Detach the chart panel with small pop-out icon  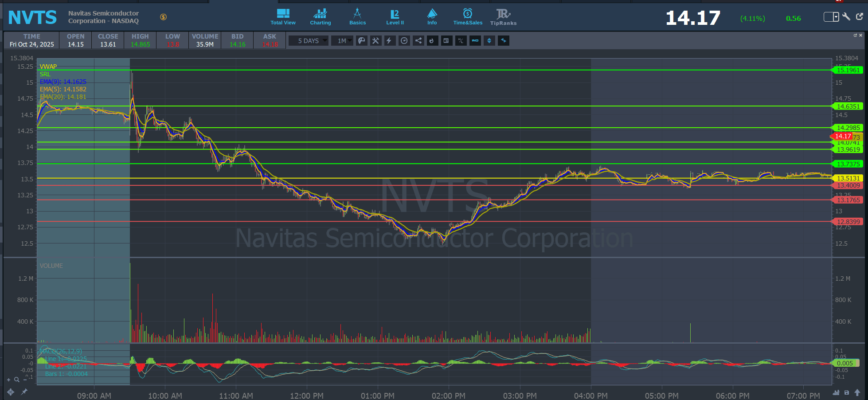(855, 35)
